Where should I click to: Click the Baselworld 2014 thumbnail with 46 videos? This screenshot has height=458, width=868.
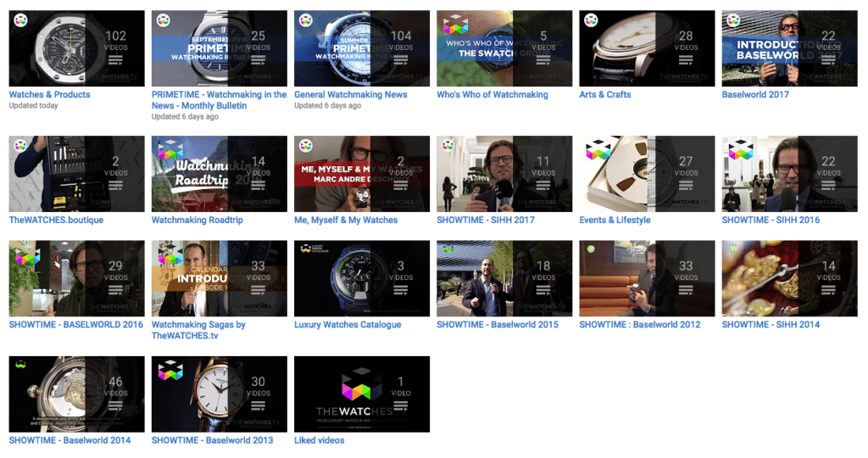(x=76, y=394)
